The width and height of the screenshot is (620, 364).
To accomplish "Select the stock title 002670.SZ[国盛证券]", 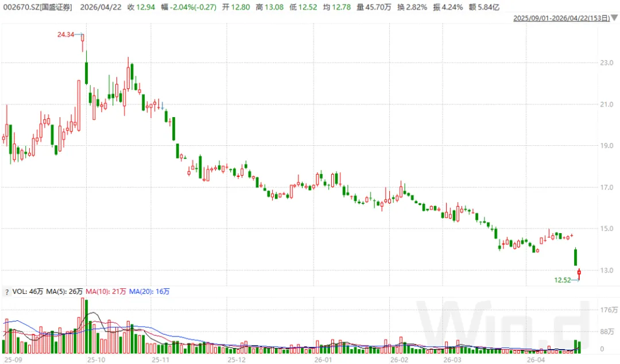I will pyautogui.click(x=37, y=7).
